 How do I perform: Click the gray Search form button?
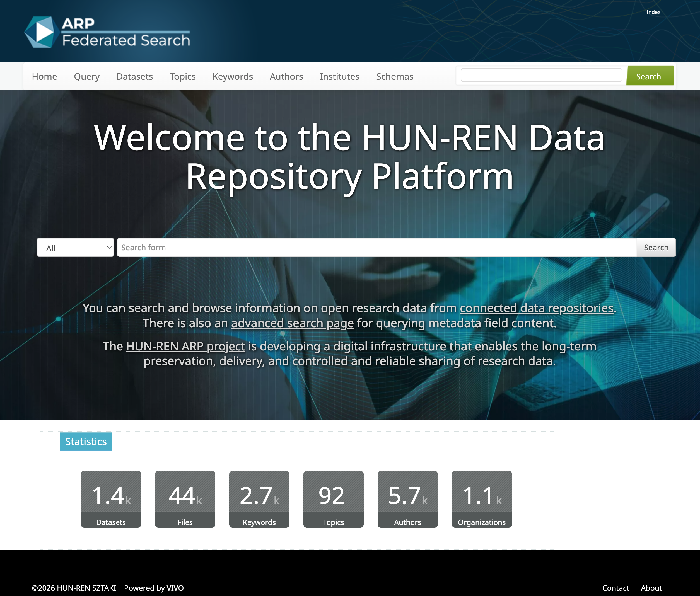(656, 248)
